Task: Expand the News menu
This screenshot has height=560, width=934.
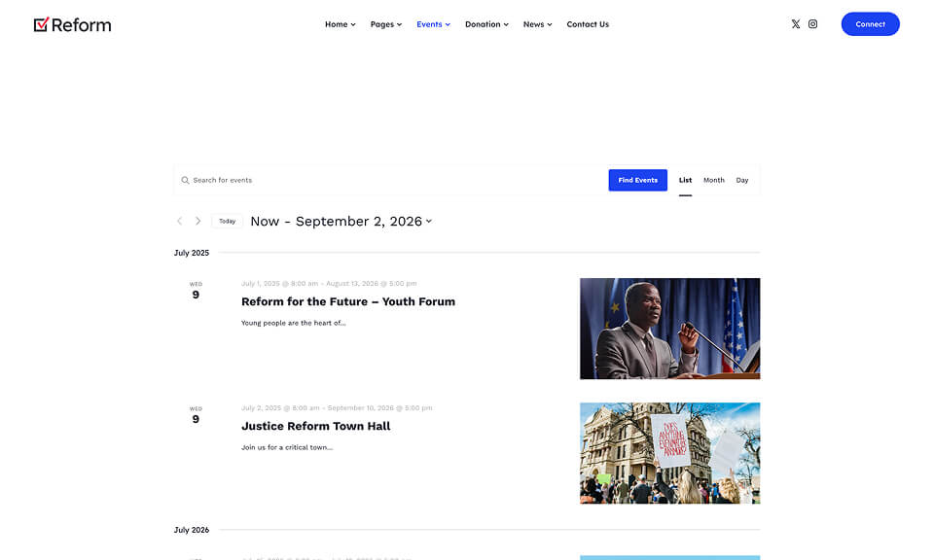Action: (537, 24)
